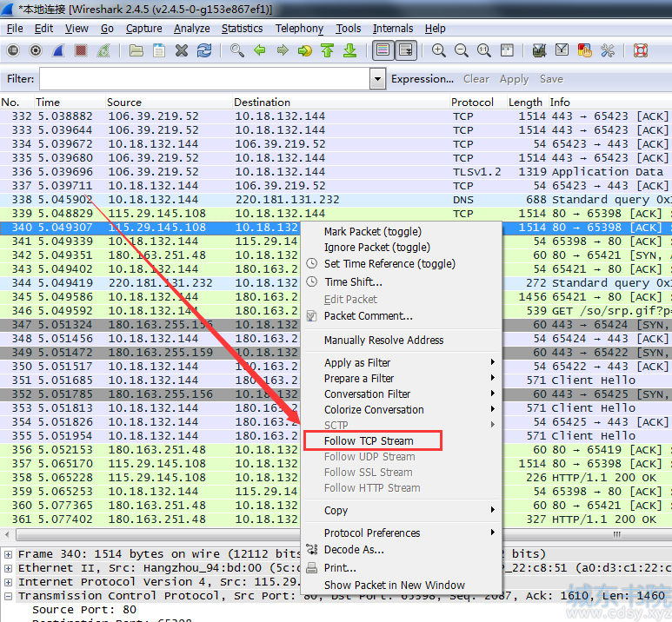Choose Show Packet in New Window
Viewport: 672px width, 622px height.
tap(395, 586)
